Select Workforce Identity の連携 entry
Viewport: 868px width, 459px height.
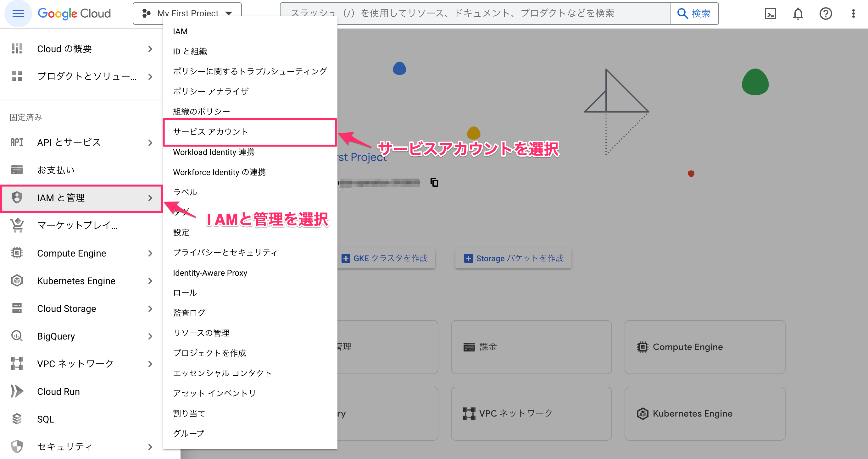point(250,172)
